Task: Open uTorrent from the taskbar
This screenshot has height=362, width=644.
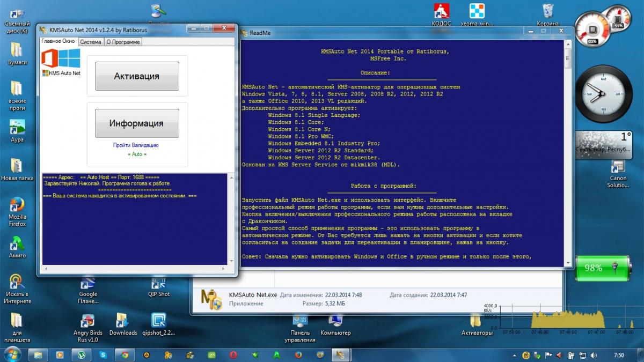Action: click(x=82, y=354)
